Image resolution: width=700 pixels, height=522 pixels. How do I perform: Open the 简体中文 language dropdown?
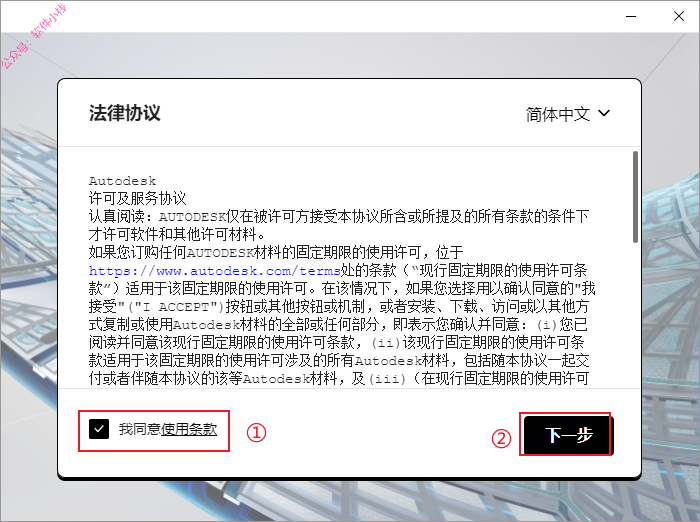pos(567,114)
